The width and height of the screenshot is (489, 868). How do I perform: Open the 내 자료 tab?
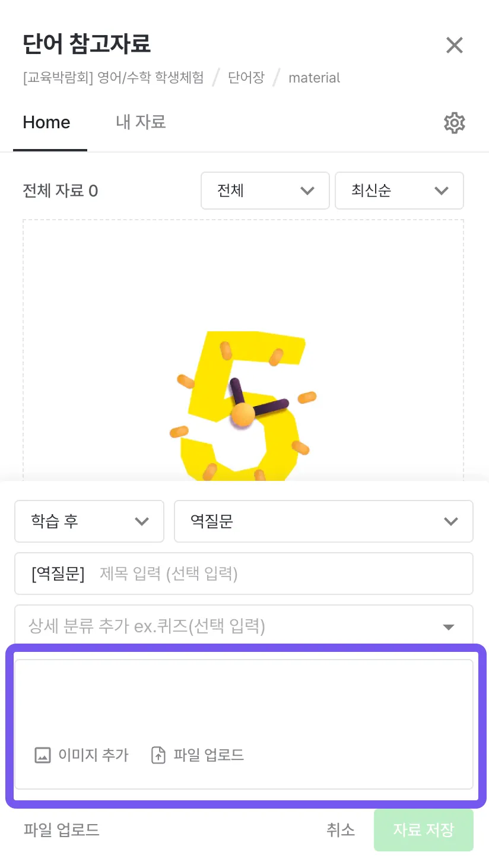tap(141, 122)
